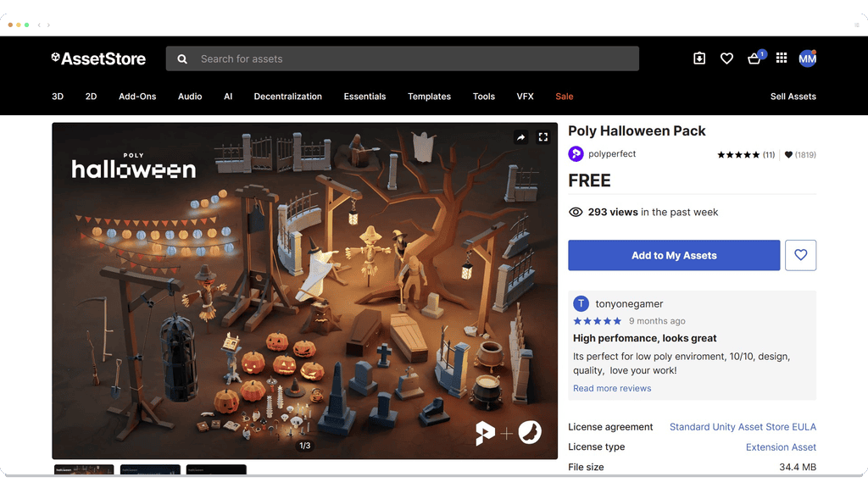Click the Sell Assets link
Viewport: 868px width, 488px height.
pos(793,97)
